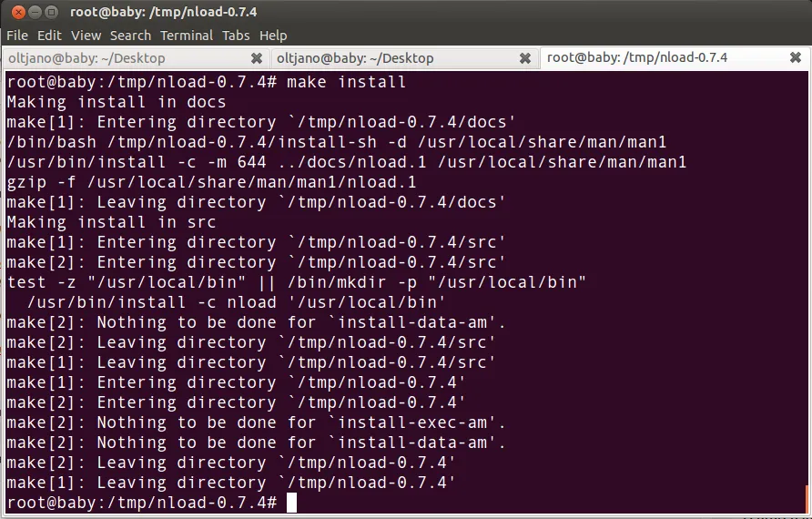
Task: Click the '/usr/bin/install -c -m 644' line
Action: 347,162
